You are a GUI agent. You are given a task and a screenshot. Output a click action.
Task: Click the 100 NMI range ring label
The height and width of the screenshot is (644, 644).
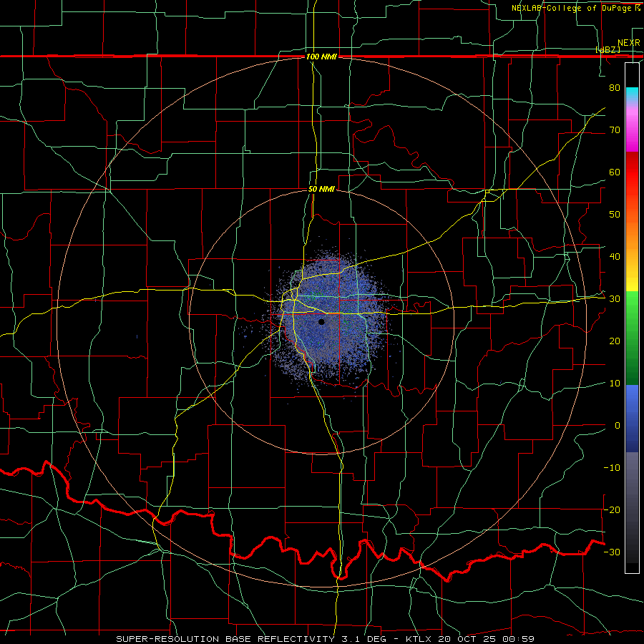coord(321,57)
